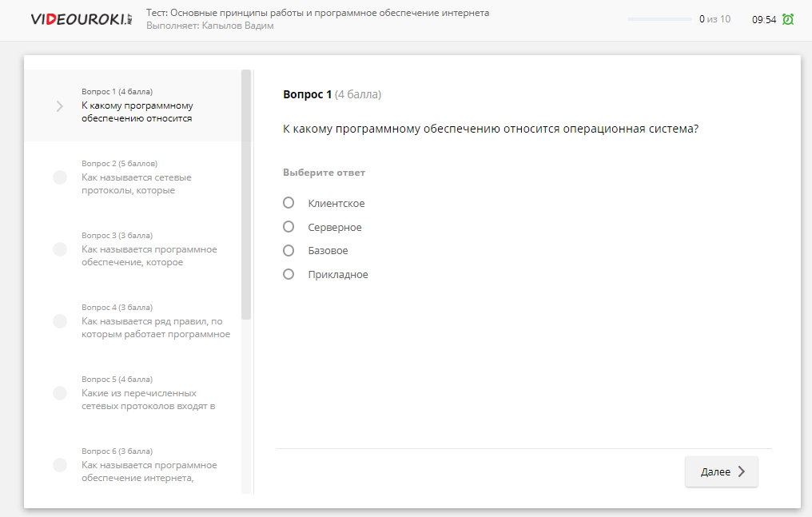Click the Далее button
The image size is (812, 517).
tap(722, 471)
